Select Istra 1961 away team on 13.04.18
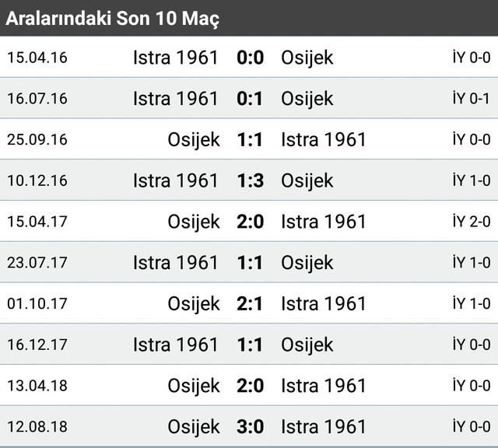 click(324, 386)
